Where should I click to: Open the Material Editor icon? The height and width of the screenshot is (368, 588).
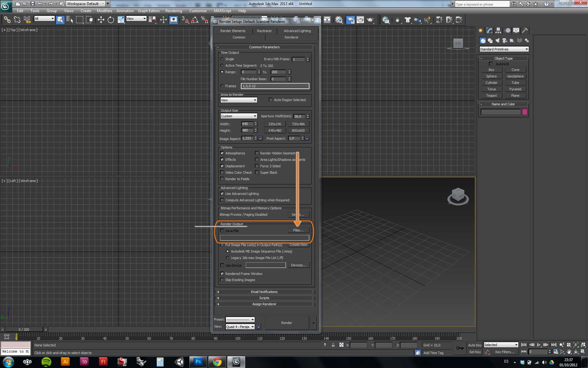pos(339,20)
